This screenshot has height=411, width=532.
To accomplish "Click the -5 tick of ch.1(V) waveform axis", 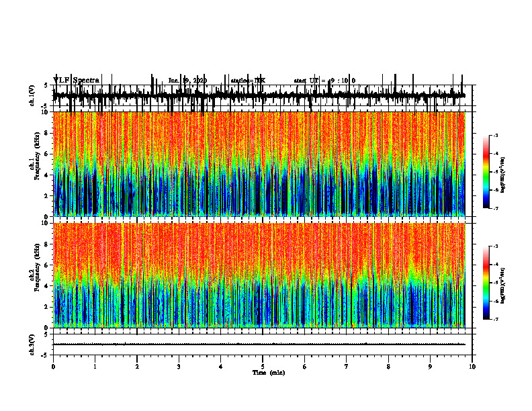I will pos(45,106).
